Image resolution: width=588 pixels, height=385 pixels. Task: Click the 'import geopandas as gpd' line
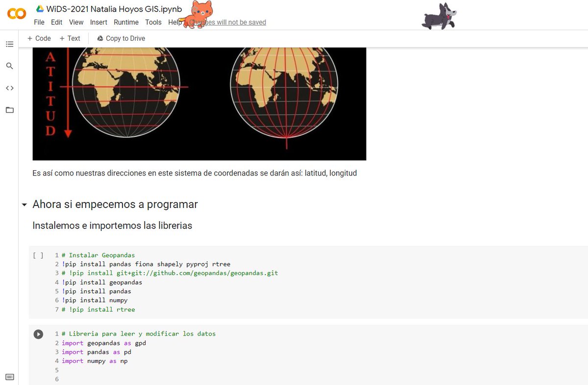coord(104,343)
